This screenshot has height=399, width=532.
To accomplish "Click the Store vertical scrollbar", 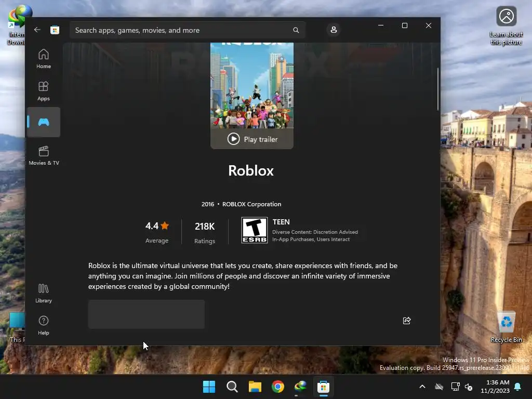I will pyautogui.click(x=437, y=89).
